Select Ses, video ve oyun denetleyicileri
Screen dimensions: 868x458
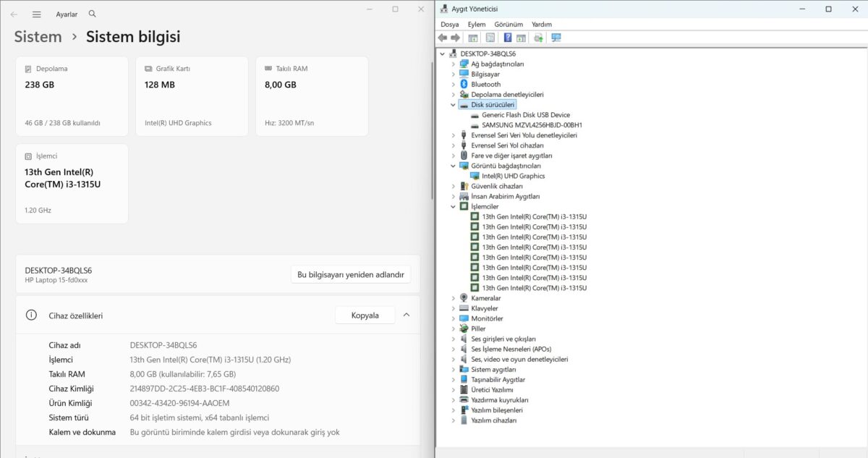[x=519, y=359]
